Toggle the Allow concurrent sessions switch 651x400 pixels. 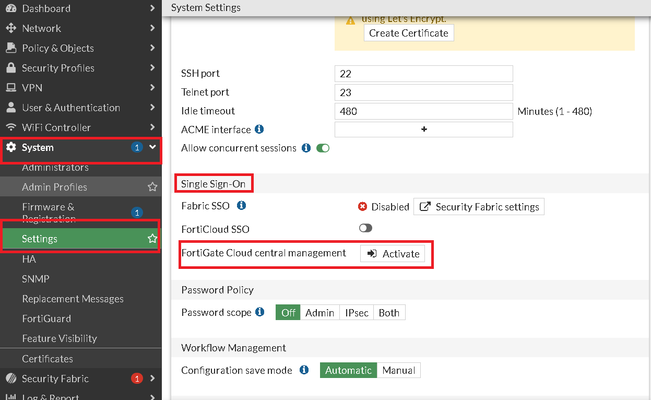point(323,148)
